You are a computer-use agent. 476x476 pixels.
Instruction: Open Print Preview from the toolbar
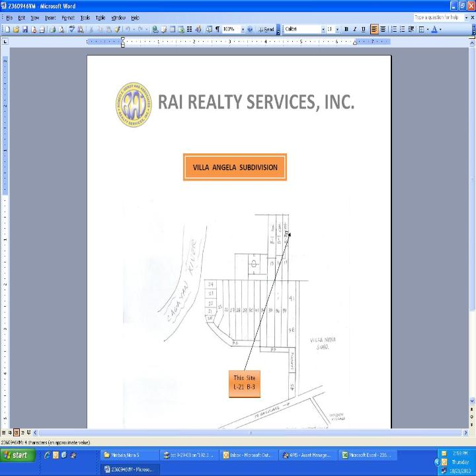point(61,30)
